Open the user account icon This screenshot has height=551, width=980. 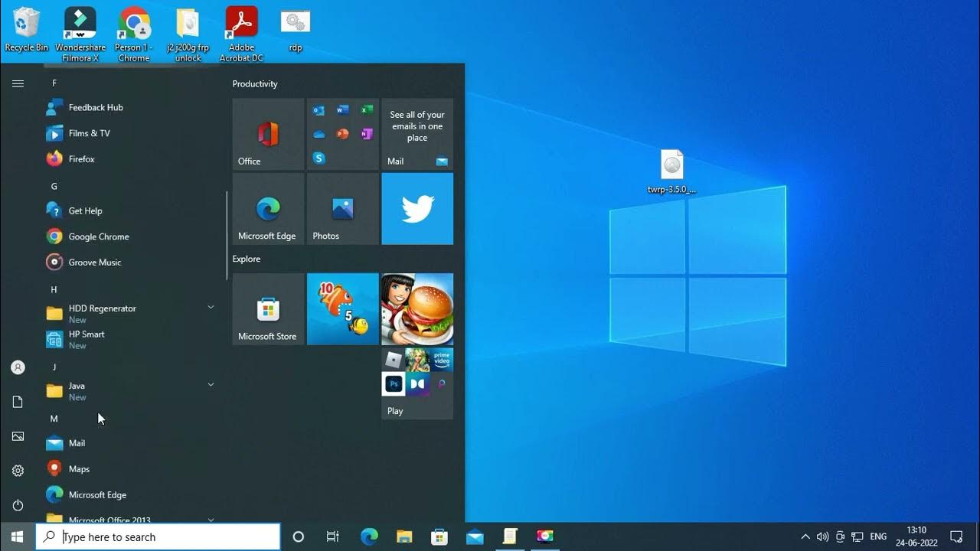(x=18, y=367)
